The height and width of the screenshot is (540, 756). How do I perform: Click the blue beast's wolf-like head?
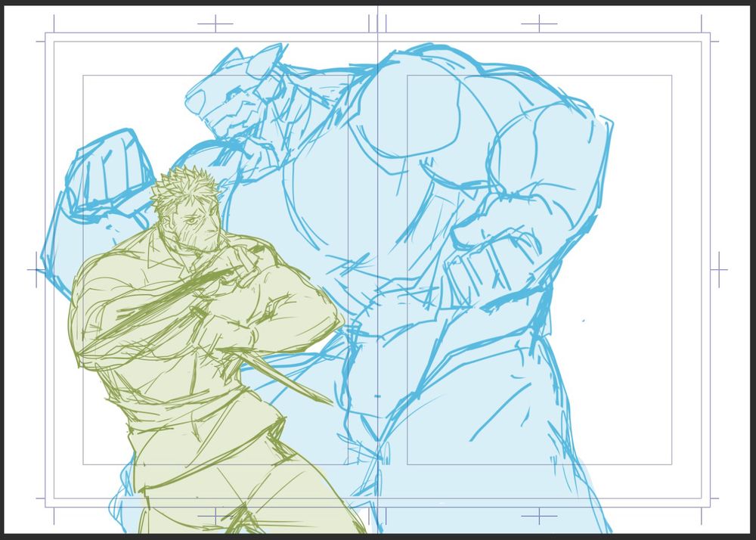235,92
